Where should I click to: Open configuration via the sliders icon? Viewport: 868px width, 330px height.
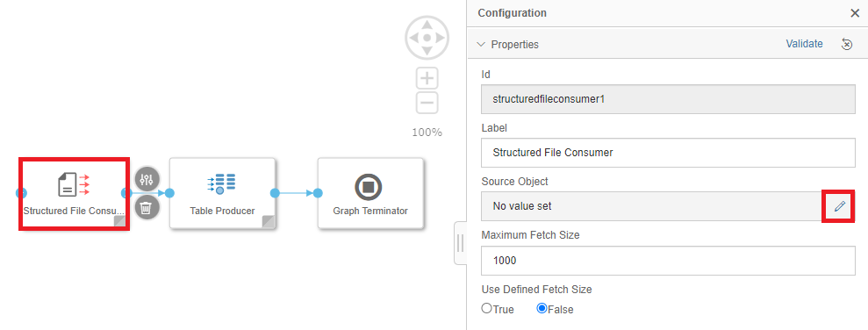point(147,179)
